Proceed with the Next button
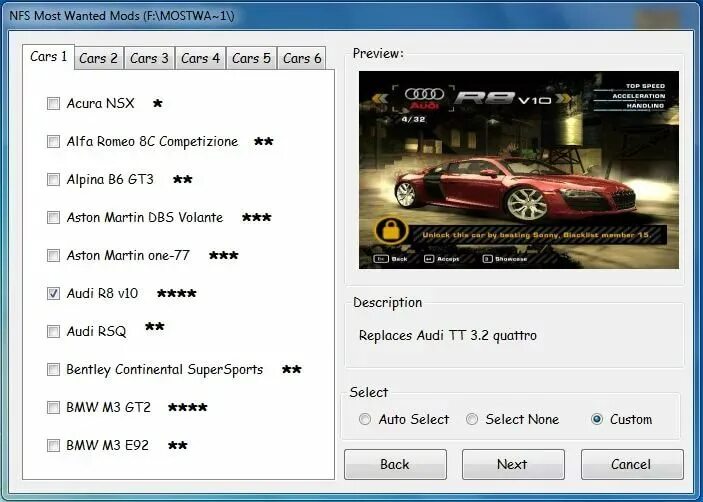 pyautogui.click(x=513, y=464)
